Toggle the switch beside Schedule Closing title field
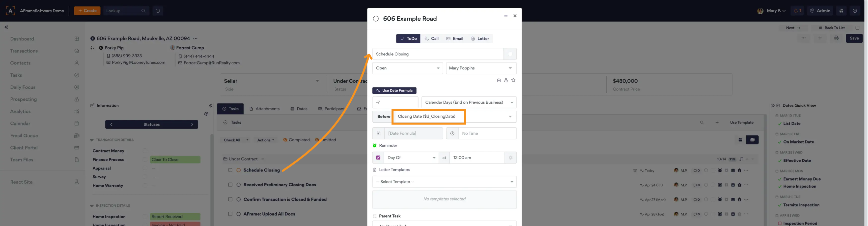This screenshot has width=868, height=226. pos(510,54)
